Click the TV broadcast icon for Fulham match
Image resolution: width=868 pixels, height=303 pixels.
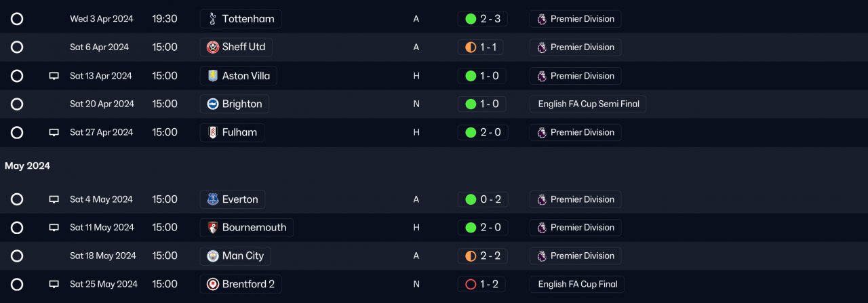(x=54, y=133)
